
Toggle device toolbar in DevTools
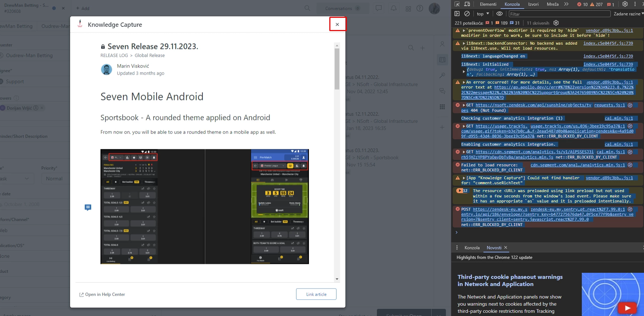[x=467, y=4]
